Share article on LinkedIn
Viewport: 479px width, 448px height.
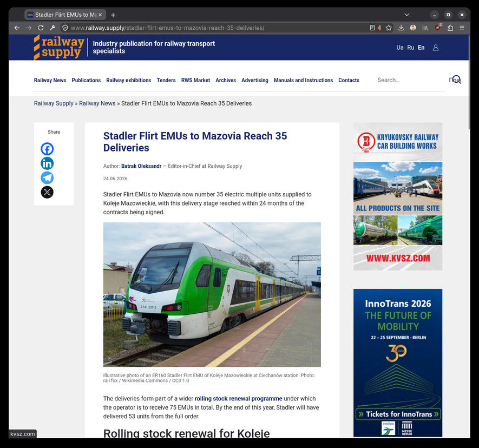(47, 163)
